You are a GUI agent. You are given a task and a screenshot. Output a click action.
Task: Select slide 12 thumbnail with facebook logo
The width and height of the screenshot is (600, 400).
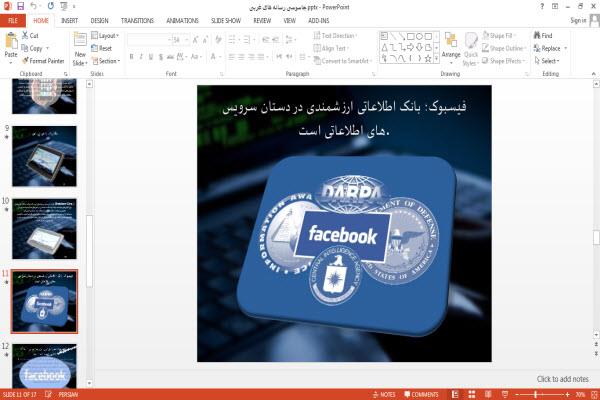pyautogui.click(x=44, y=366)
